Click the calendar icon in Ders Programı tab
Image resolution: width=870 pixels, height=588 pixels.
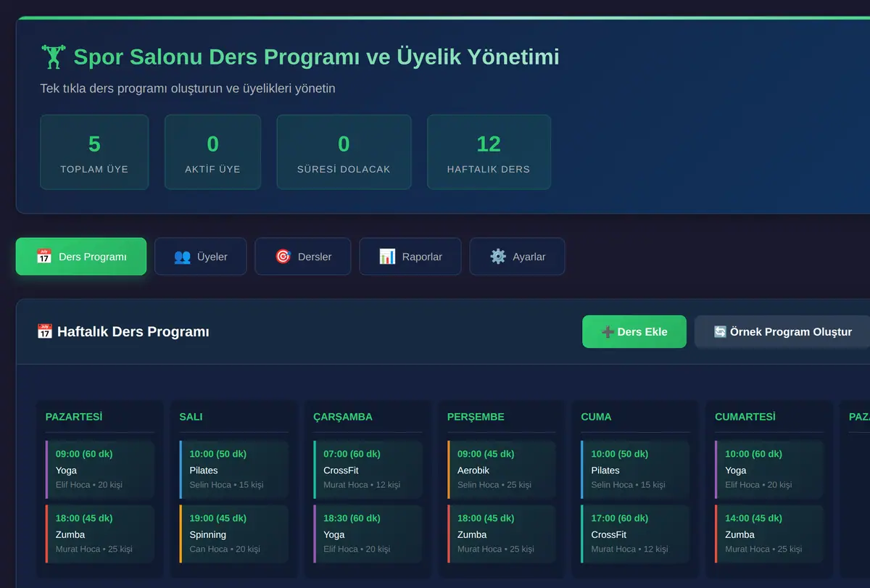click(x=44, y=257)
